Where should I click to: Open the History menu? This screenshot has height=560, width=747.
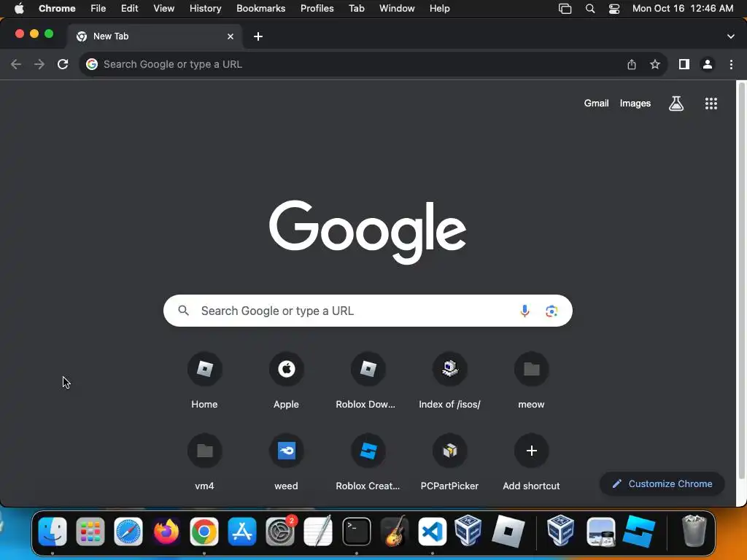(x=205, y=9)
